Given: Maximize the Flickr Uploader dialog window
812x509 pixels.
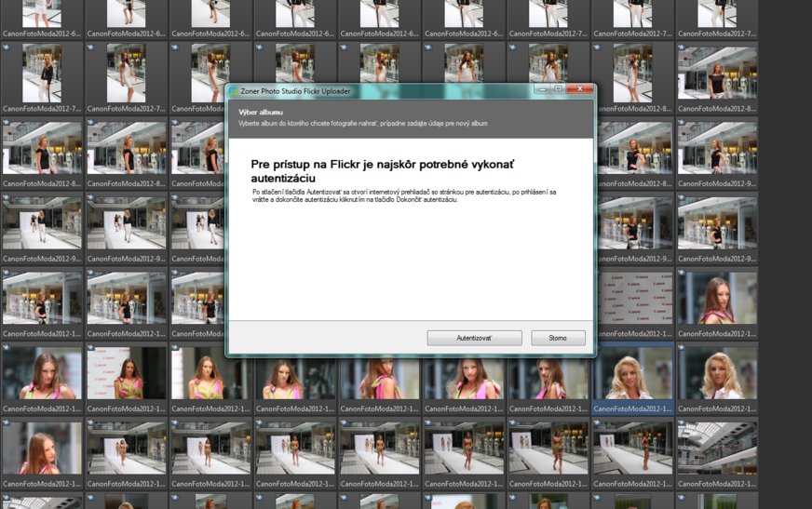Looking at the screenshot, I should tap(558, 89).
